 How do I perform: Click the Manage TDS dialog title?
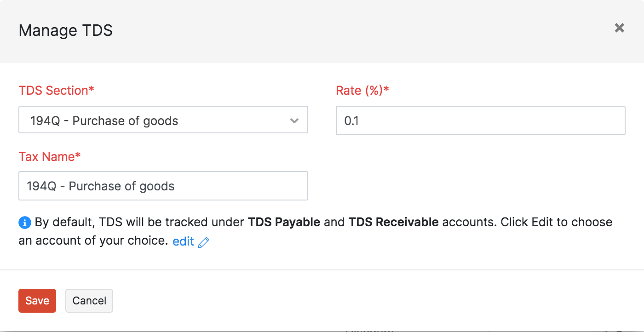click(65, 30)
